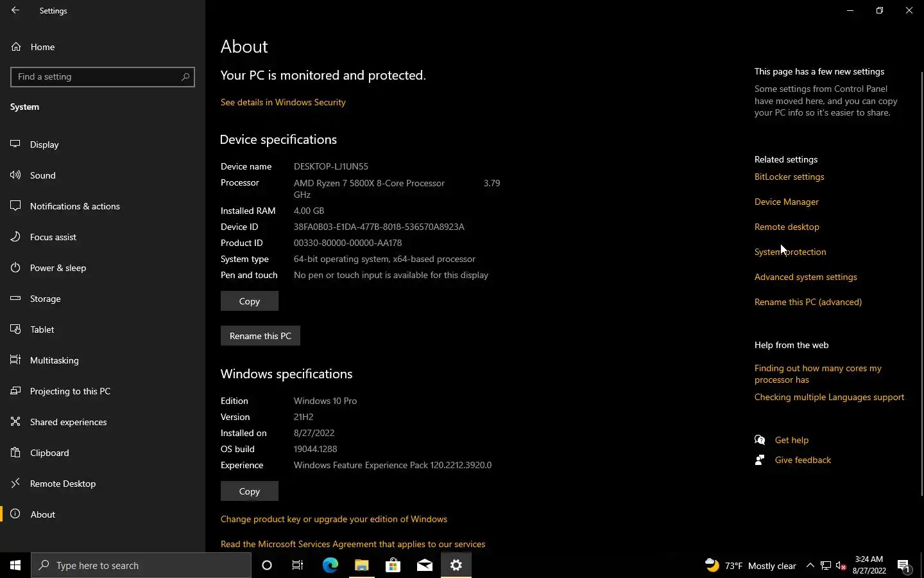924x578 pixels.
Task: Click the Get help link
Action: 792,440
